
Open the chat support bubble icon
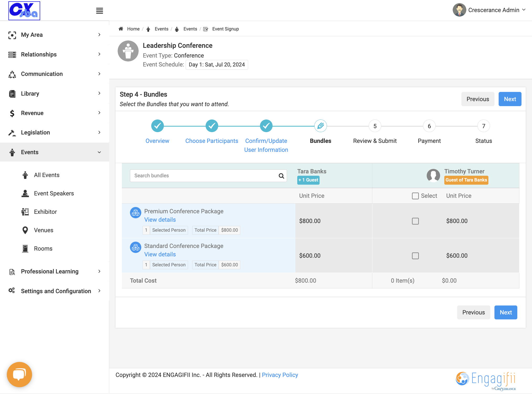tap(19, 374)
